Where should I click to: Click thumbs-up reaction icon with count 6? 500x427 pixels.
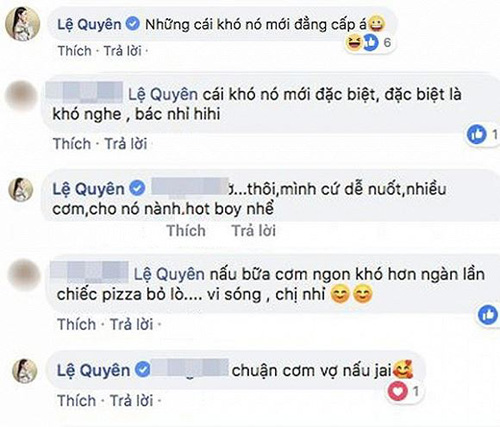pyautogui.click(x=371, y=43)
